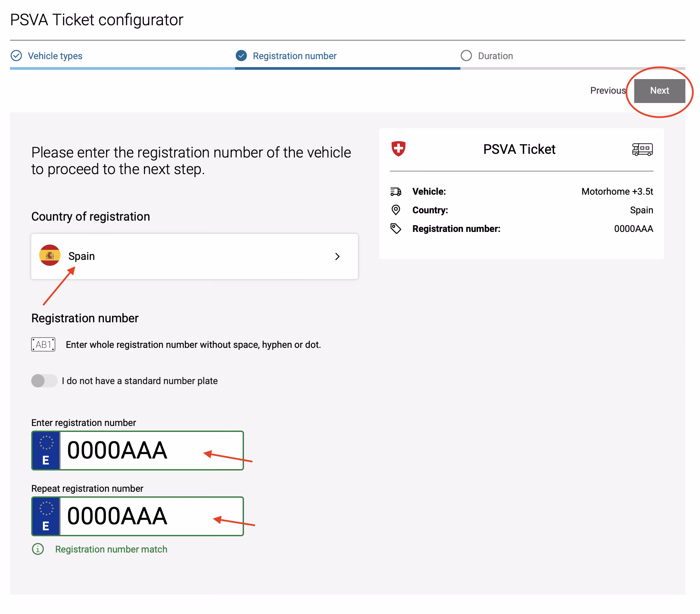The height and width of the screenshot is (614, 700).
Task: Click the Spain flag icon
Action: pyautogui.click(x=50, y=256)
